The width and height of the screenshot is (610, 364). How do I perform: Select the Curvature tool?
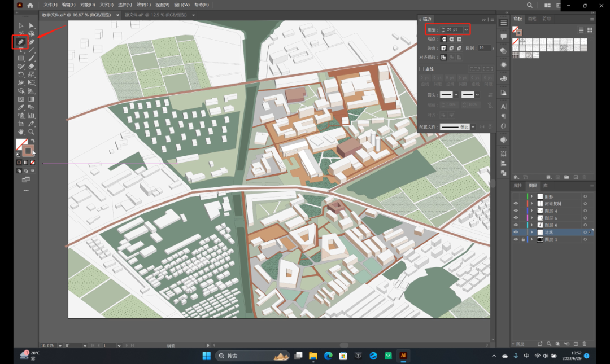[x=31, y=42]
